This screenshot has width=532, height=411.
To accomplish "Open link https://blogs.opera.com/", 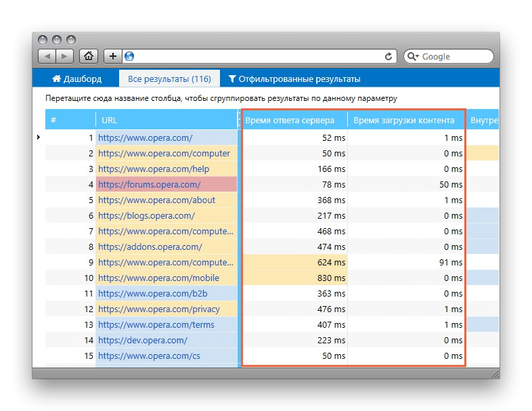I will point(146,216).
